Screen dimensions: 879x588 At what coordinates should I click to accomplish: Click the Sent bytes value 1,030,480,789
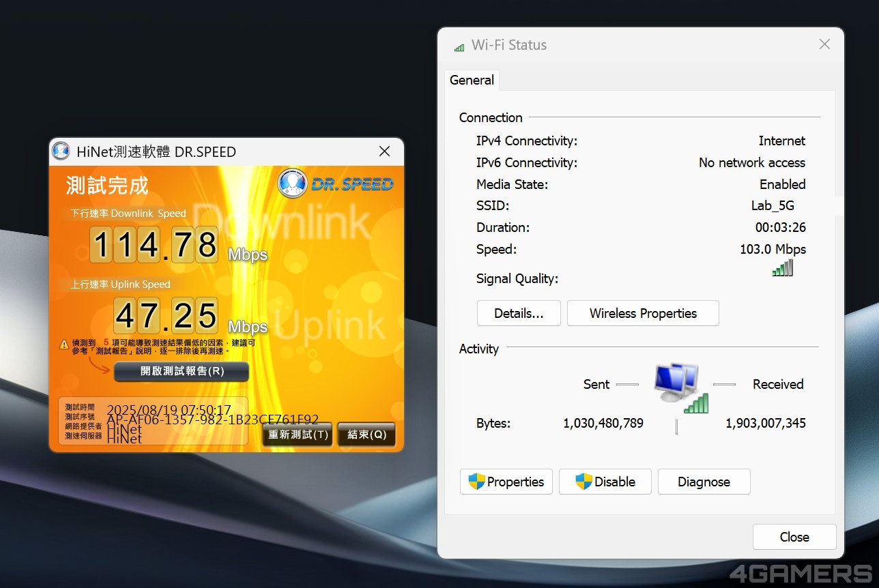[603, 423]
